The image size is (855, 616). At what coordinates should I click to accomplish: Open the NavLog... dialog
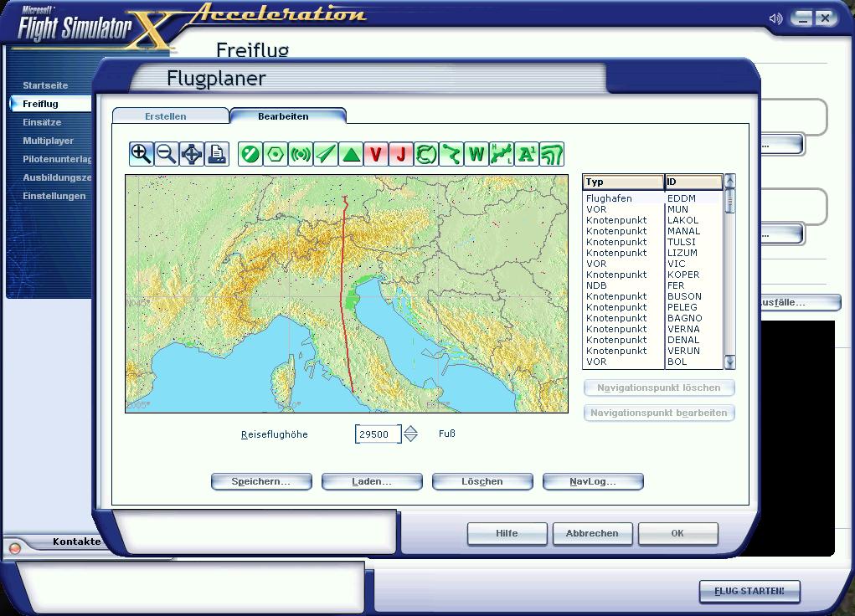click(593, 481)
